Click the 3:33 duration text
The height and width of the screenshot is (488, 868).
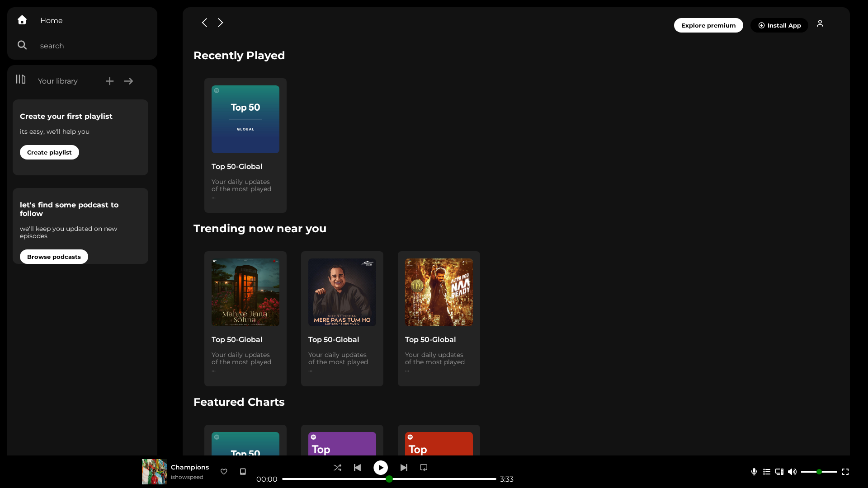[x=507, y=479]
